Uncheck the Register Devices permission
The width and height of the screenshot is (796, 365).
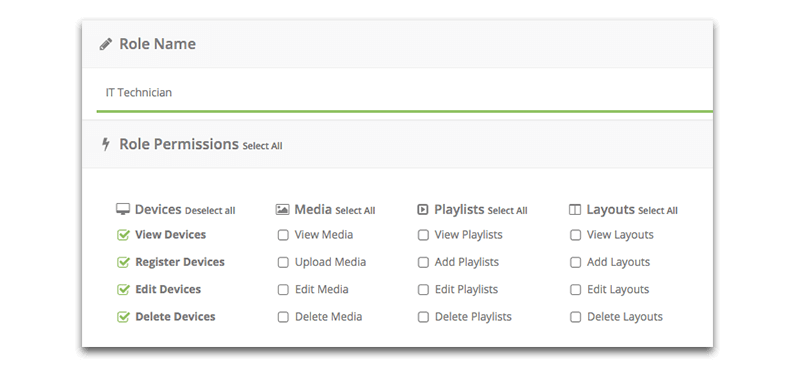(x=123, y=262)
